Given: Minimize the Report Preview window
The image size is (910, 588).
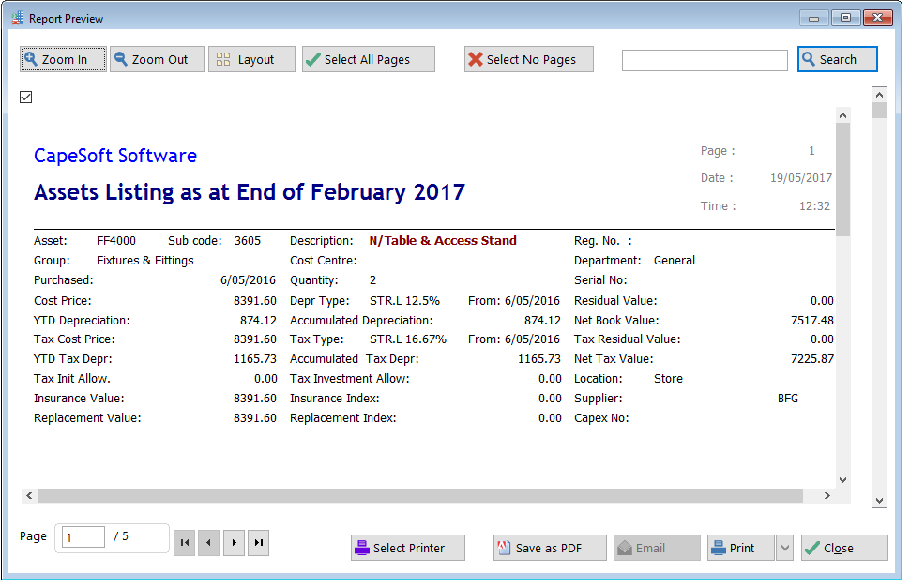Looking at the screenshot, I should coord(813,18).
